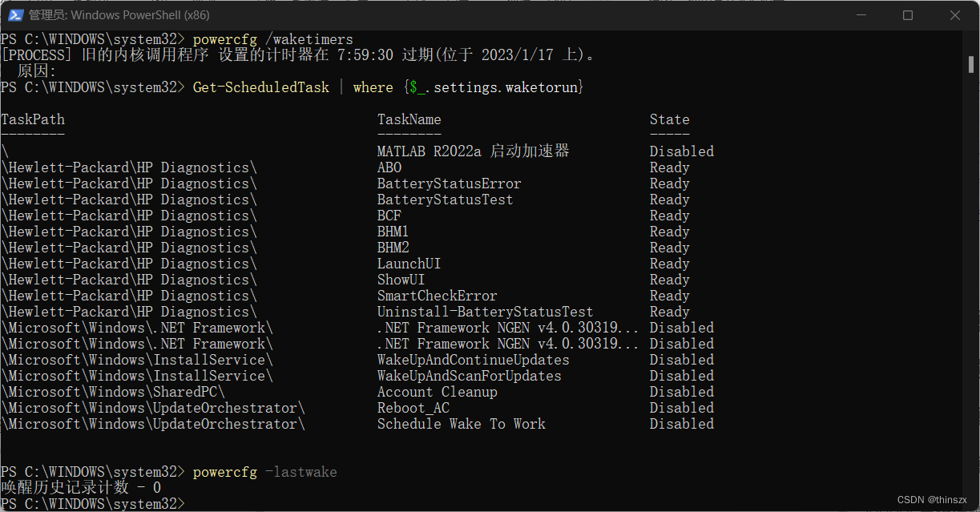Maximize the PowerShell window

908,15
